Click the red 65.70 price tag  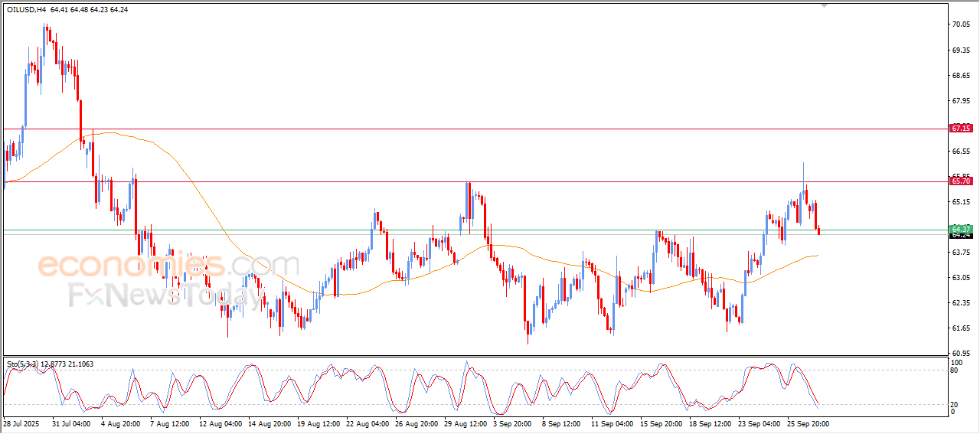[x=961, y=181]
